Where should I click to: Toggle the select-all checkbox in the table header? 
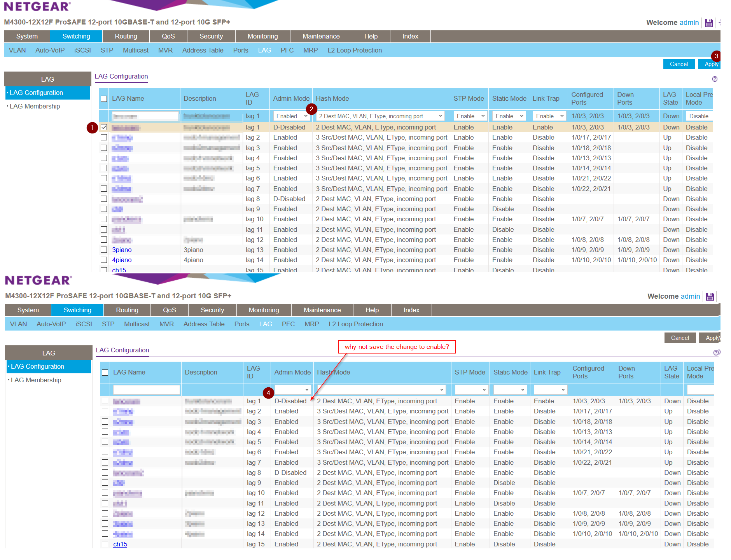click(104, 99)
